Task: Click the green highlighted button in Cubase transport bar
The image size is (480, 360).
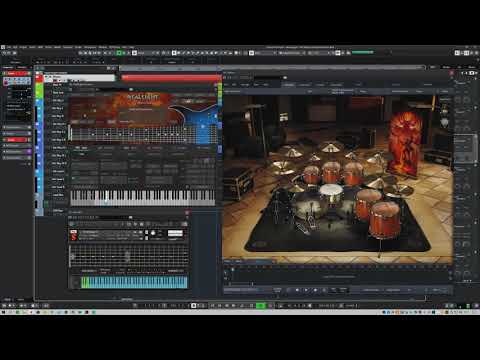Action: point(261,305)
